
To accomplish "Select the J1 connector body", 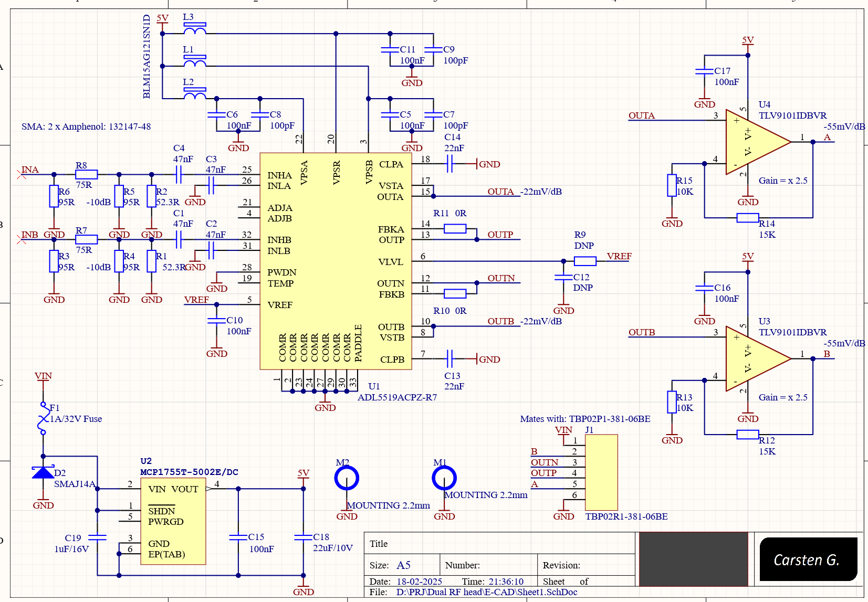I will 602,472.
